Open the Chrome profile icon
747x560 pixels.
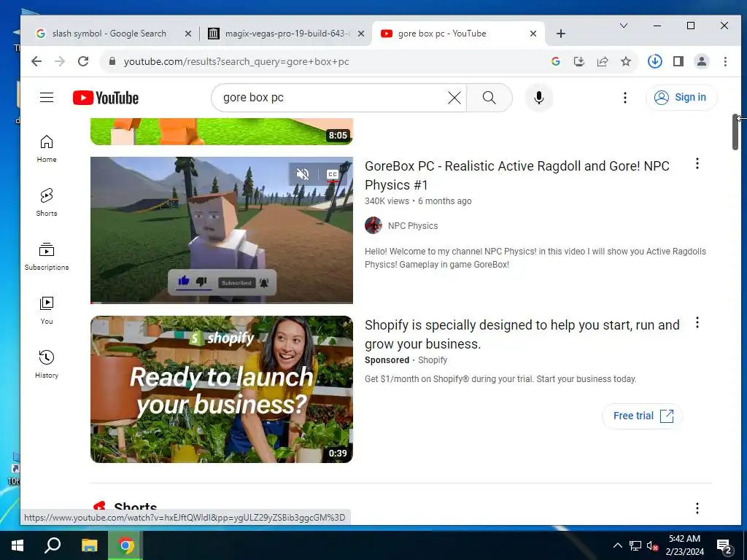(x=701, y=61)
